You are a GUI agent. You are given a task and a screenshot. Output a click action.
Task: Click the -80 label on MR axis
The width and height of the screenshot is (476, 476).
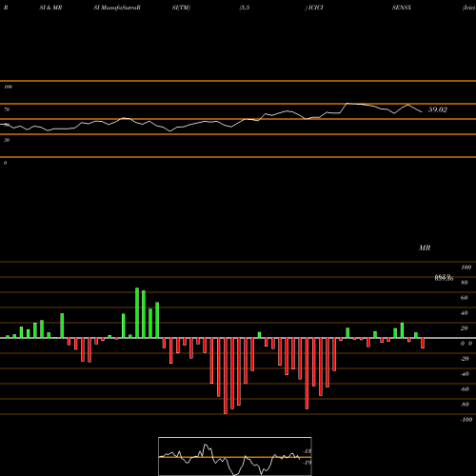465,405
